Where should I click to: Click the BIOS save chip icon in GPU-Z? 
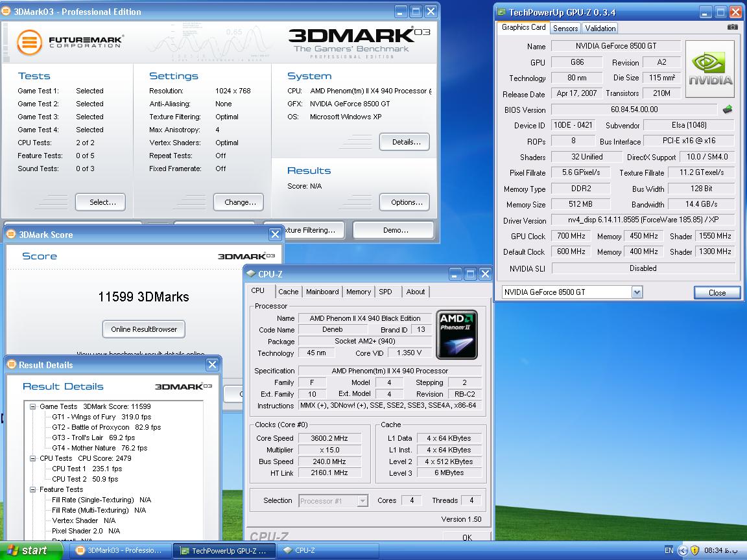point(728,110)
